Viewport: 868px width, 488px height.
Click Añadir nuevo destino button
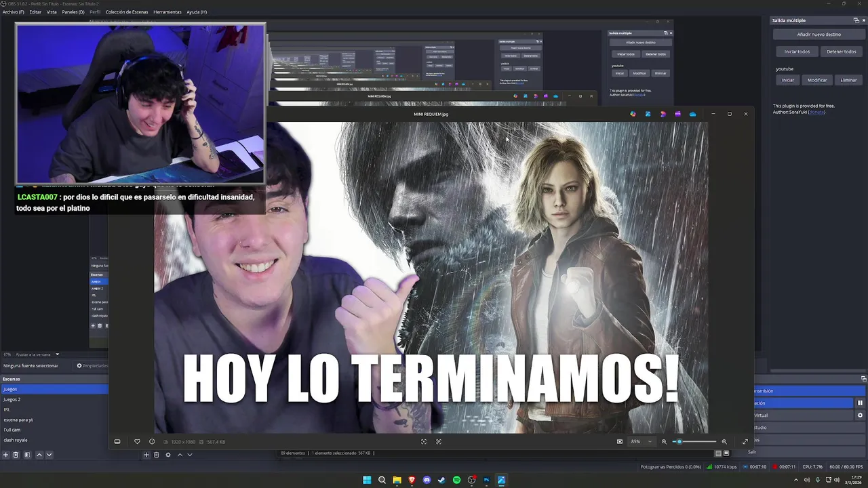tap(819, 34)
